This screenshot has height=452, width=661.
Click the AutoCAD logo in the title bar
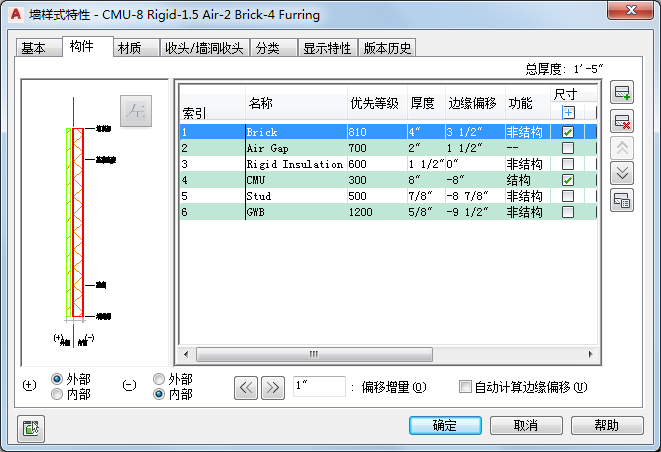[16, 14]
